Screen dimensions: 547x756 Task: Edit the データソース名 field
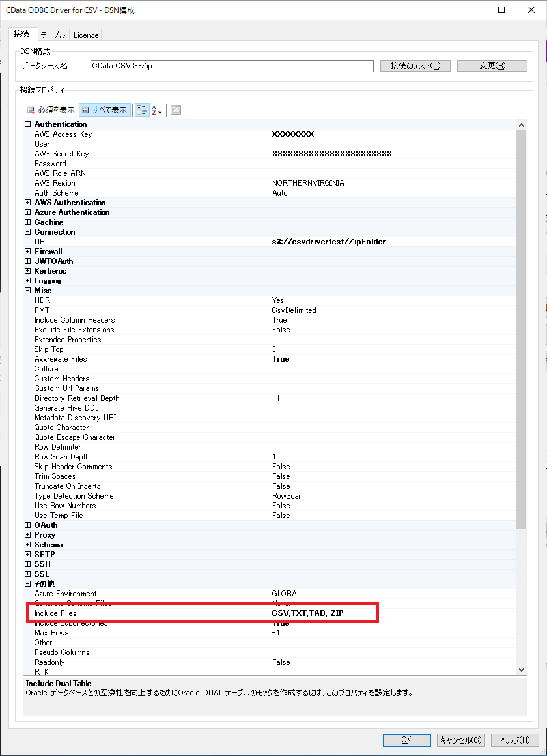click(232, 66)
